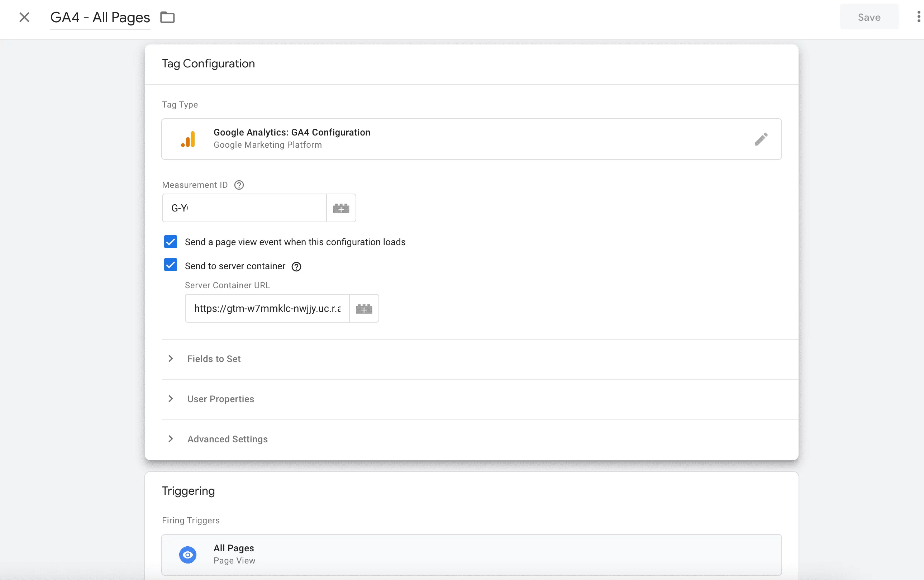
Task: Click the pencil icon to edit tag type
Action: coord(761,139)
